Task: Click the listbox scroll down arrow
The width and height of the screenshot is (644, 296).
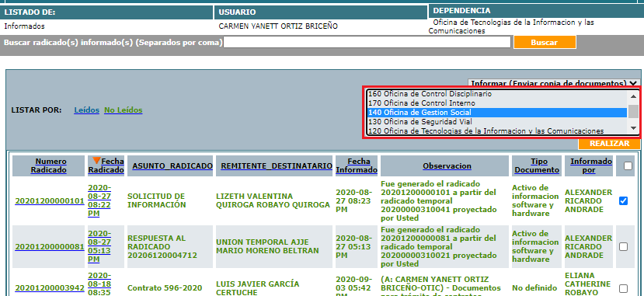Action: point(633,128)
